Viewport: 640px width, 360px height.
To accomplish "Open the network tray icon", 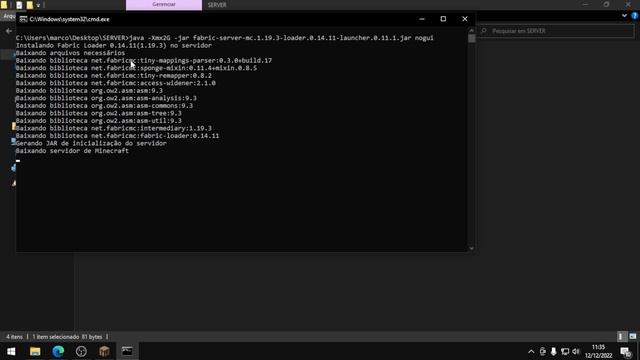I will click(565, 351).
